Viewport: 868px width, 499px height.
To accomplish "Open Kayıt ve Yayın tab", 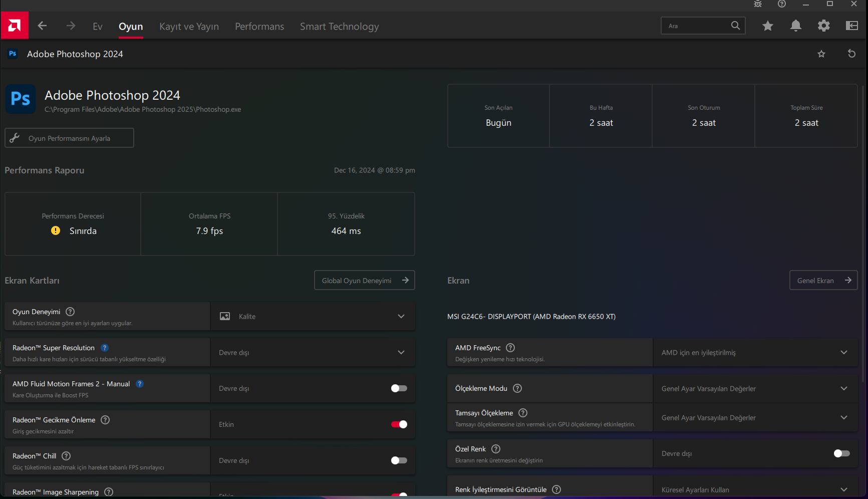I will pyautogui.click(x=189, y=27).
